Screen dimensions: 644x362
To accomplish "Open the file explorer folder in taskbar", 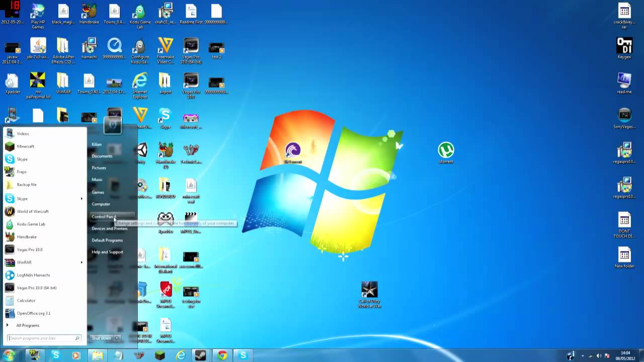I will [97, 355].
